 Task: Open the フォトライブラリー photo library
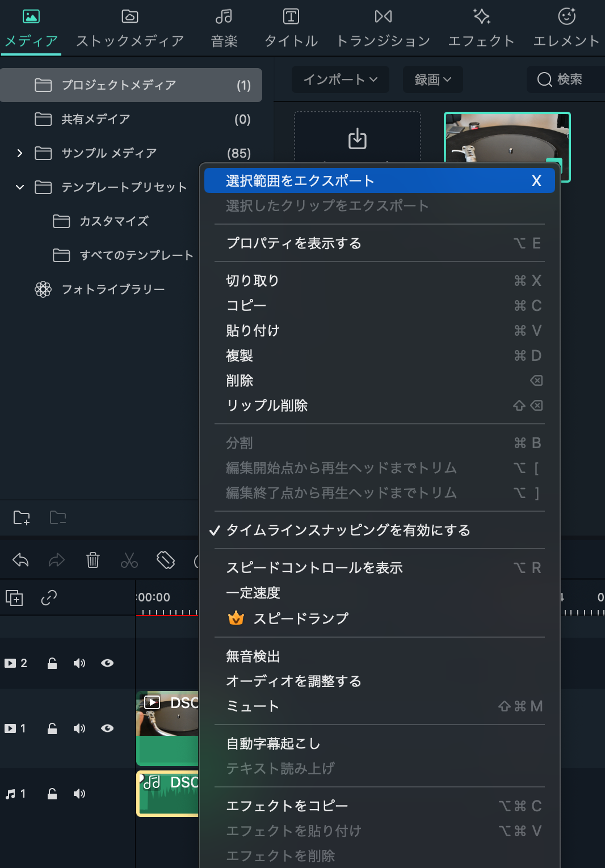tap(112, 289)
